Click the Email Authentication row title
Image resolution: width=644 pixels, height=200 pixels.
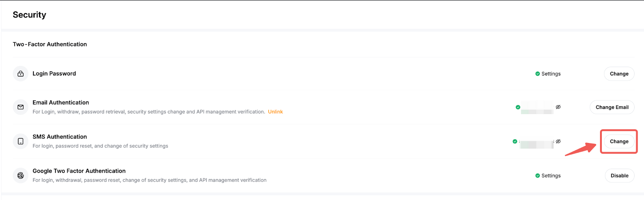61,102
